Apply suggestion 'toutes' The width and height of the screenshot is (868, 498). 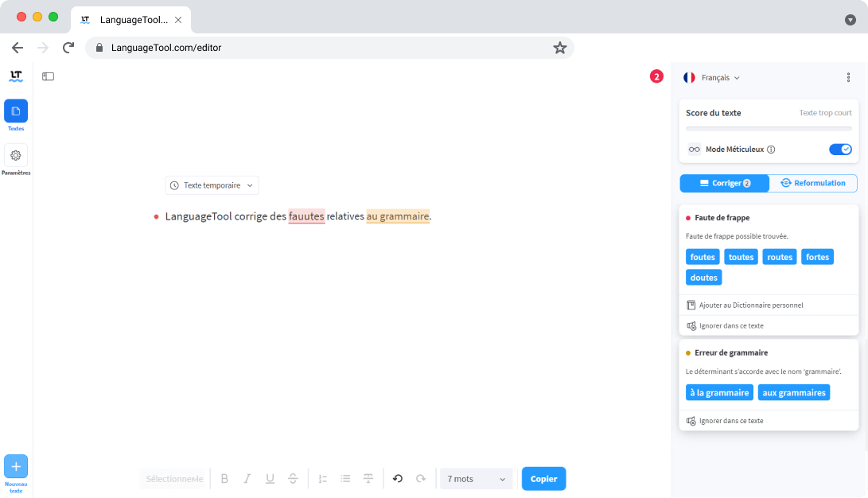pyautogui.click(x=741, y=257)
